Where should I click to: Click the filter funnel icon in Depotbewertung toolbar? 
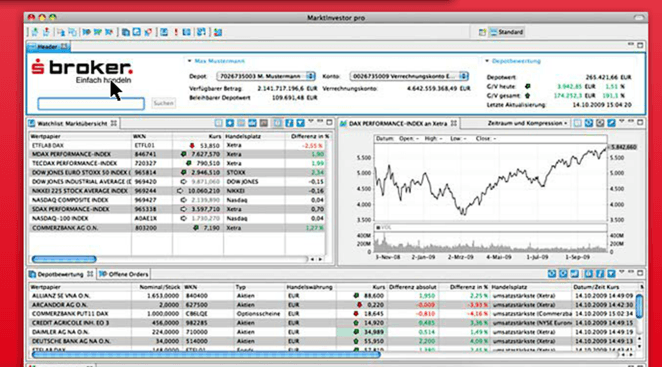[x=611, y=274]
